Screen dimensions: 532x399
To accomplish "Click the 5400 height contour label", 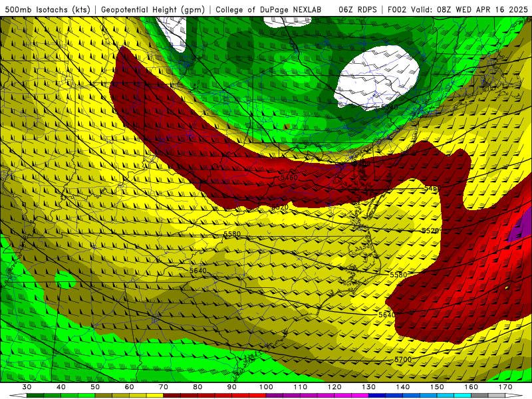I will click(362, 164).
